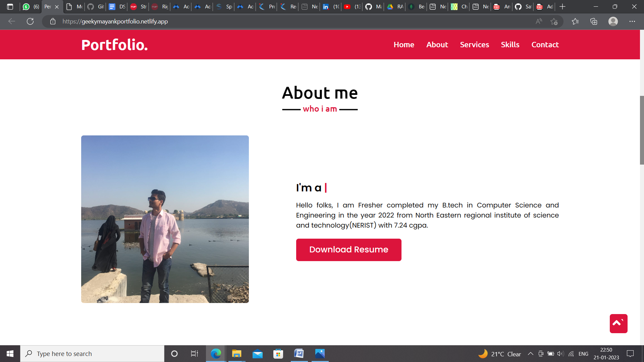This screenshot has height=362, width=644.
Task: Click the Download Resume button
Action: (348, 250)
